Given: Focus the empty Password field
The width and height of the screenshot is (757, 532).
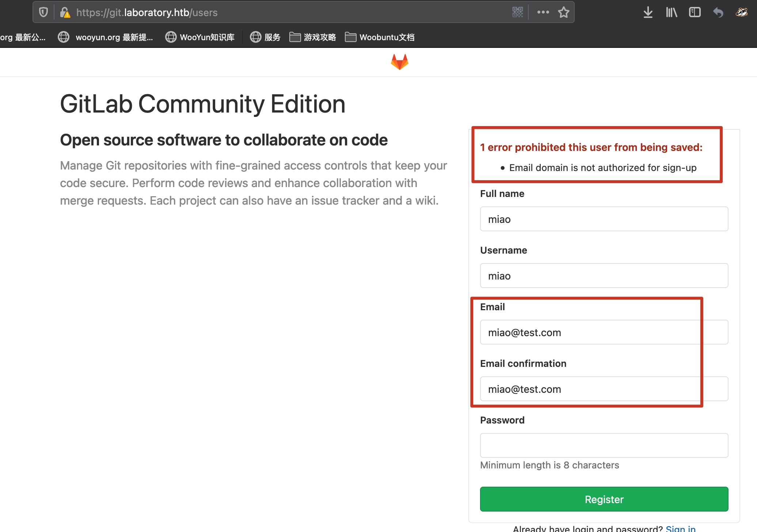Looking at the screenshot, I should 604,445.
